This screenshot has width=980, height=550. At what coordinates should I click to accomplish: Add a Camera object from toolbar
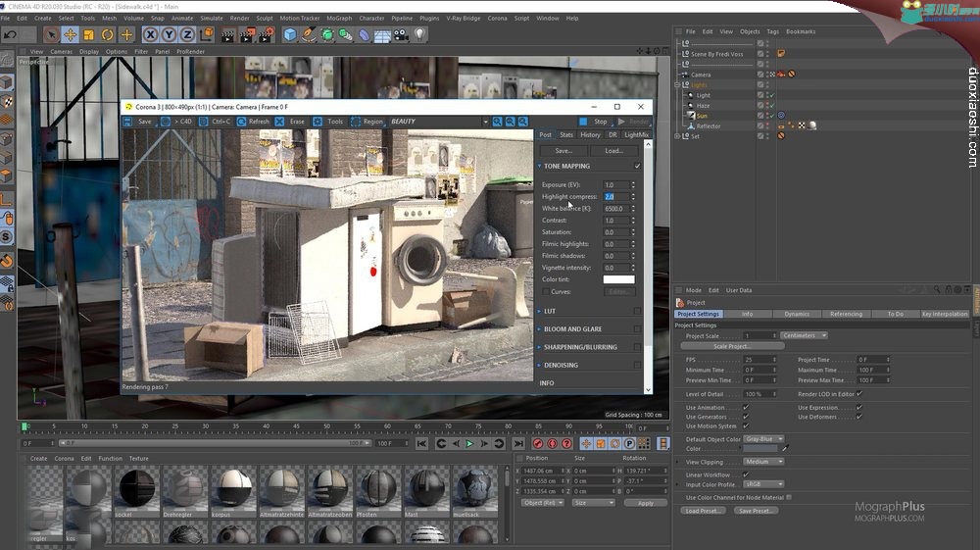[401, 35]
